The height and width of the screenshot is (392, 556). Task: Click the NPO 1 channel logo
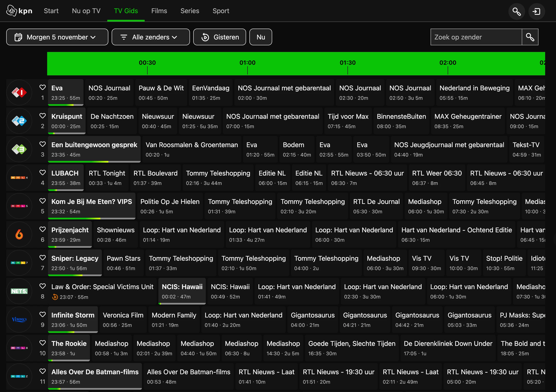point(19,92)
